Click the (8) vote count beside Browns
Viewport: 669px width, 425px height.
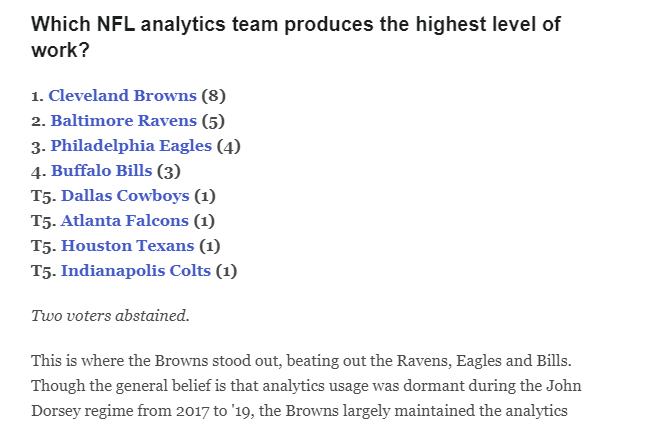tap(213, 96)
